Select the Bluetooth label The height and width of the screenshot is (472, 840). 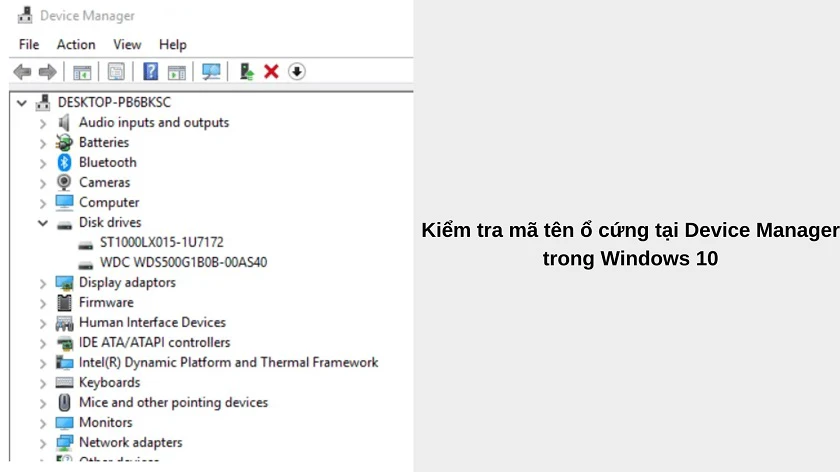(x=108, y=162)
